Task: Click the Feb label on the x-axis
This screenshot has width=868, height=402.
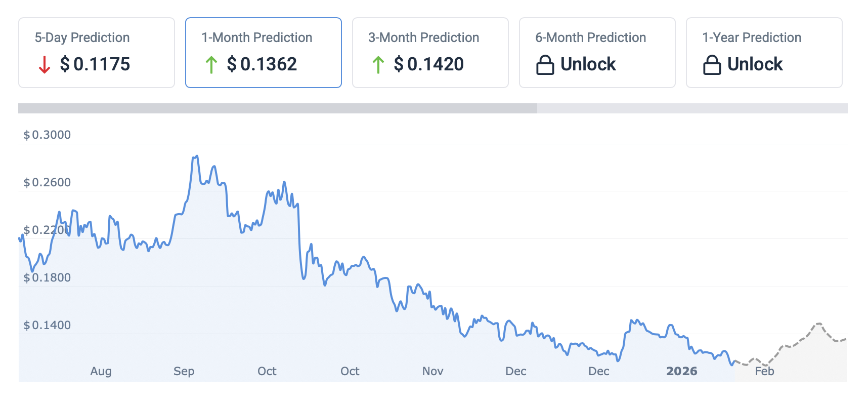Action: 764,371
